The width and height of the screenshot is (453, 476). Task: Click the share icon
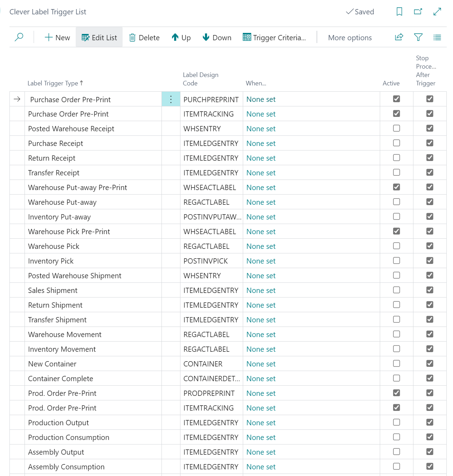pyautogui.click(x=399, y=37)
